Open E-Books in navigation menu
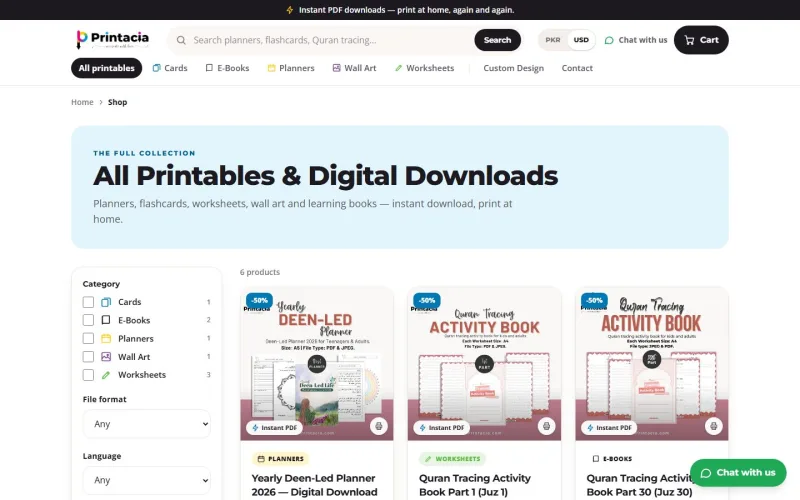The width and height of the screenshot is (800, 500). [228, 68]
